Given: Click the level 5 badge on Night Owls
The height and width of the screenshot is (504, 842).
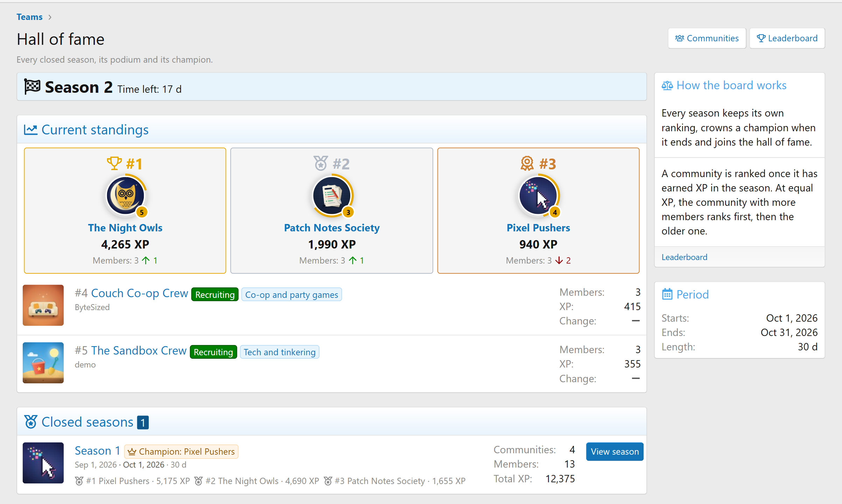Looking at the screenshot, I should (141, 212).
